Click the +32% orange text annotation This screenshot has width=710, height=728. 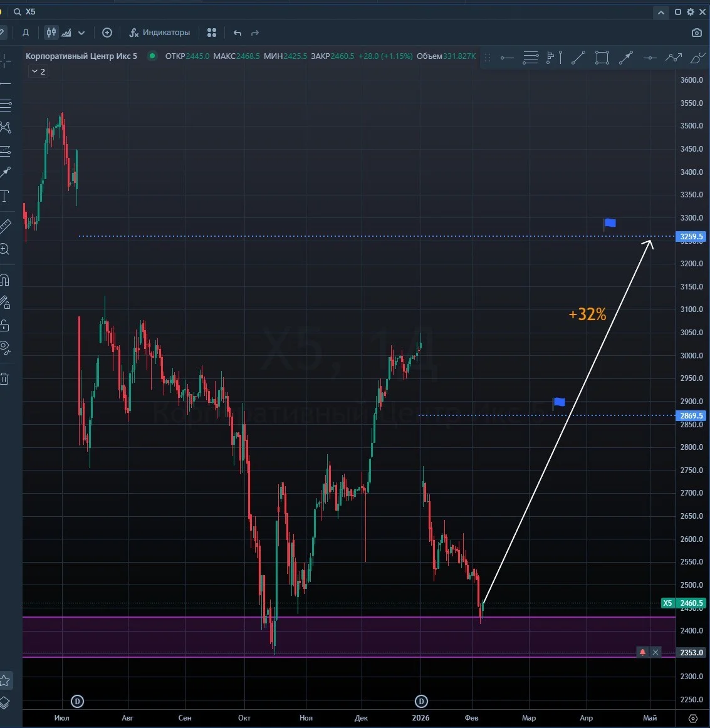(587, 315)
